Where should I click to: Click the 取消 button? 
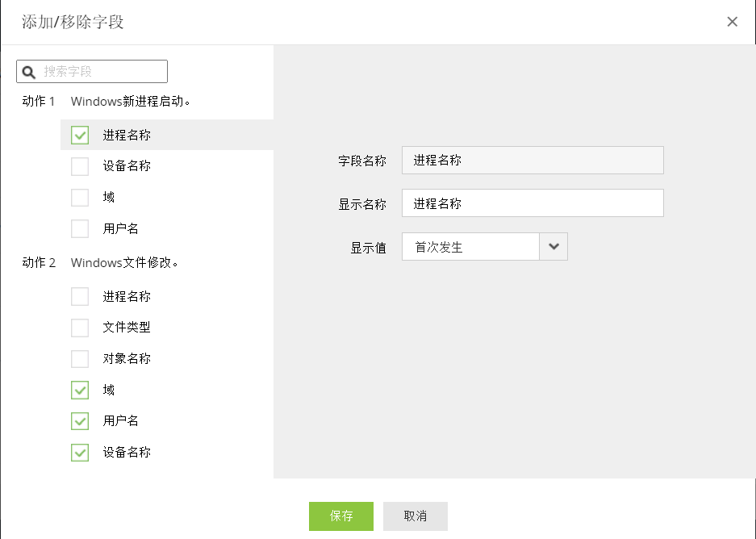pos(416,516)
